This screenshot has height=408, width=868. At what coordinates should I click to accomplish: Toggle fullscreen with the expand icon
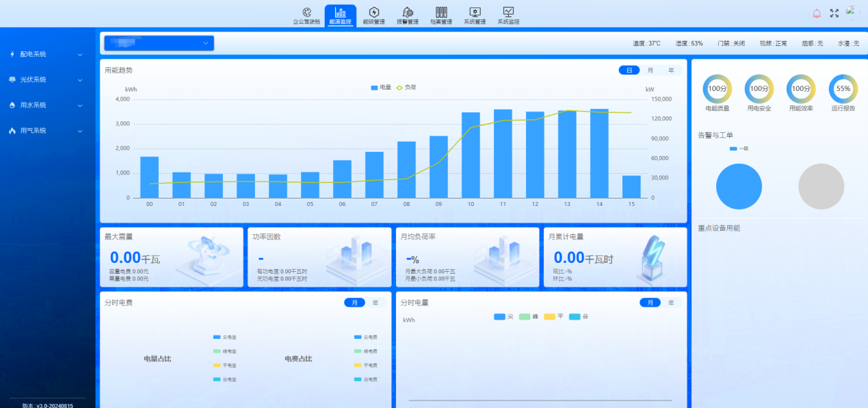click(834, 13)
